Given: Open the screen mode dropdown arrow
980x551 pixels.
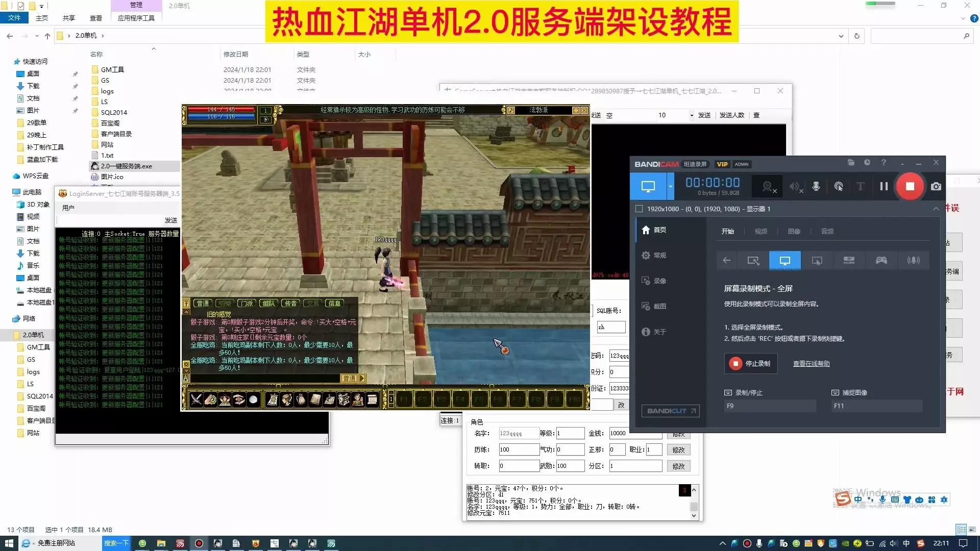Looking at the screenshot, I should pos(671,186).
